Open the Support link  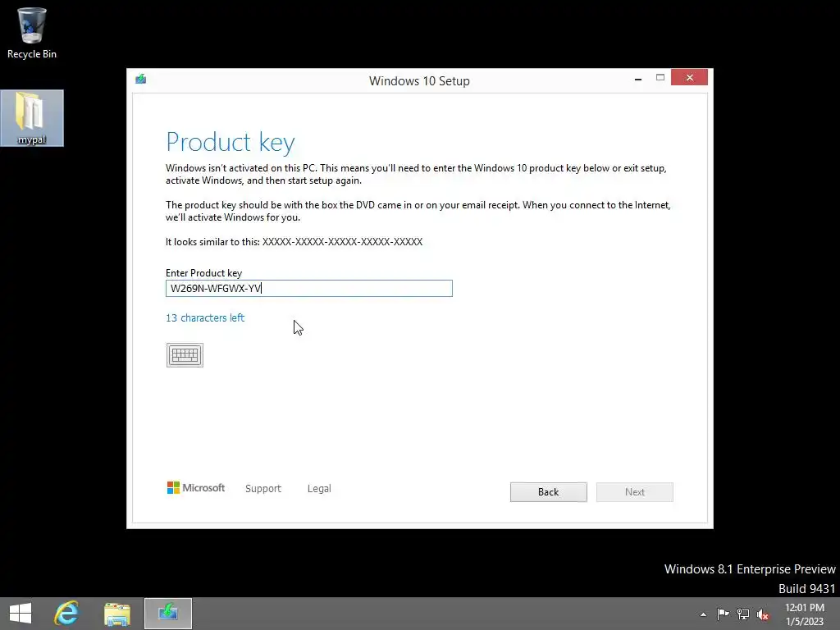(x=263, y=489)
